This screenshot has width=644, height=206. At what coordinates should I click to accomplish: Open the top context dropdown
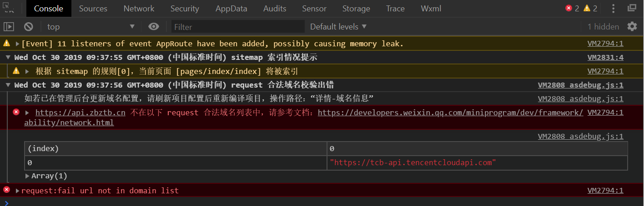point(91,26)
